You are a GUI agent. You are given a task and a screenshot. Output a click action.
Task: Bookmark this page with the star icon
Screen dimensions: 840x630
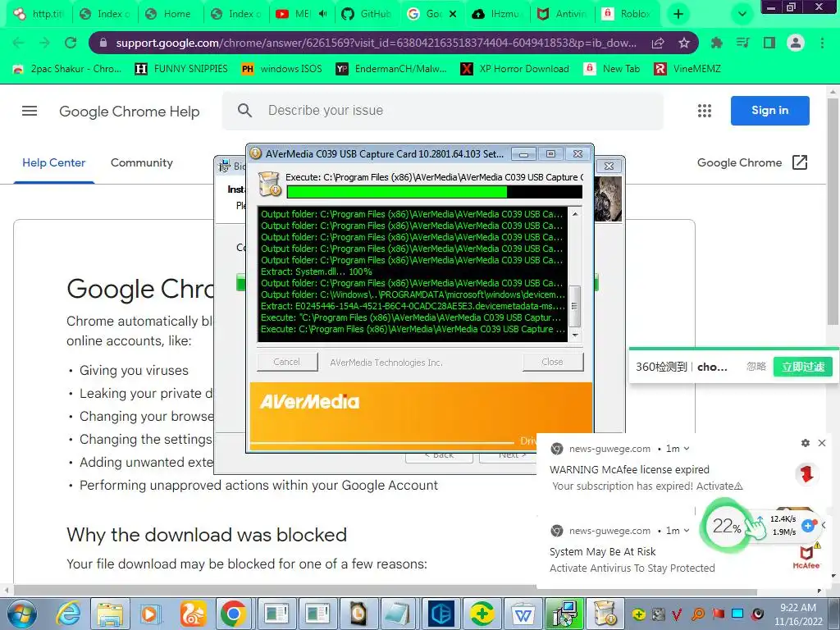683,43
